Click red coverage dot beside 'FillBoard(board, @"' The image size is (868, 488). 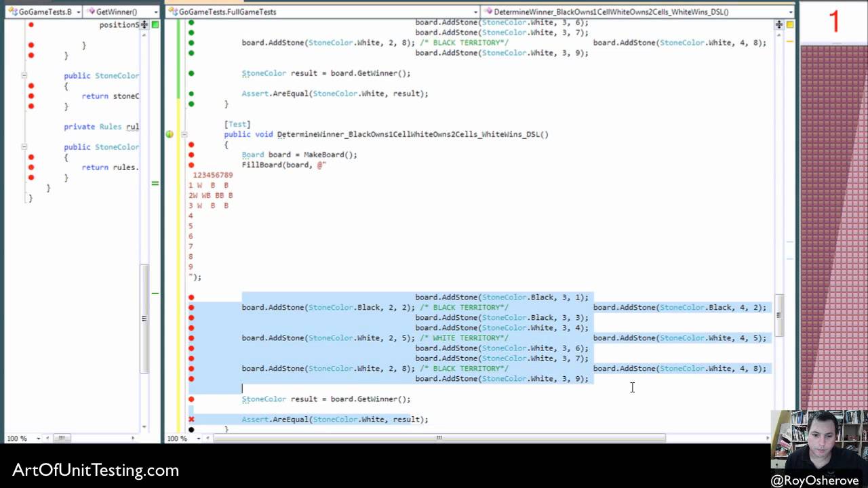coord(191,165)
